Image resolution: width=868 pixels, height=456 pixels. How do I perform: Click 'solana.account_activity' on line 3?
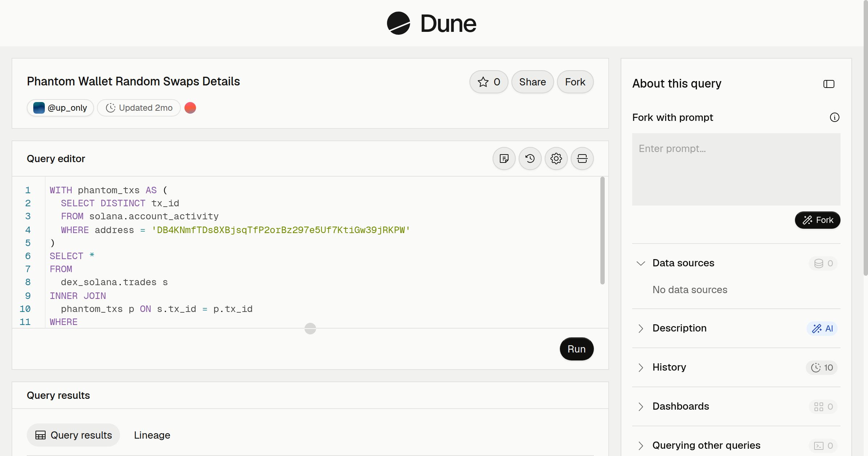pyautogui.click(x=154, y=216)
